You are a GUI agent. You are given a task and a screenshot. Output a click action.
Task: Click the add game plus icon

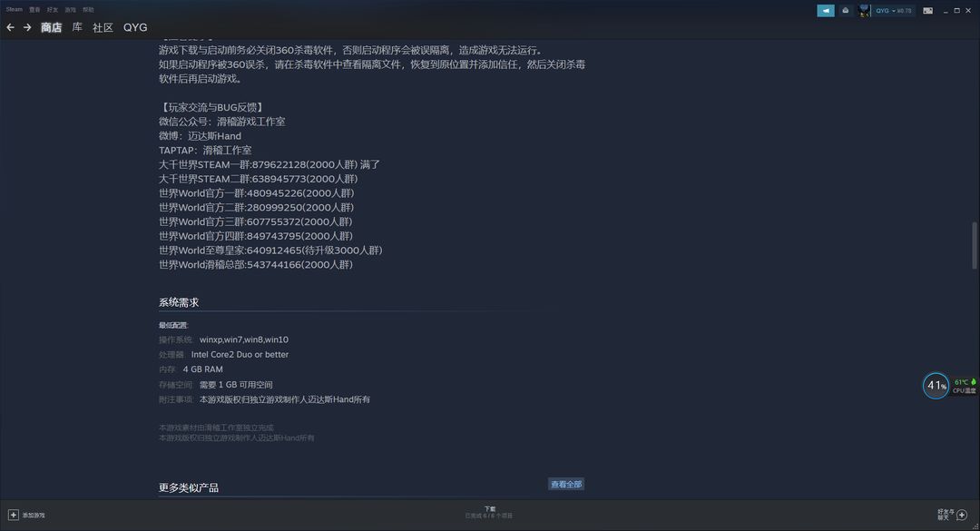pos(13,515)
